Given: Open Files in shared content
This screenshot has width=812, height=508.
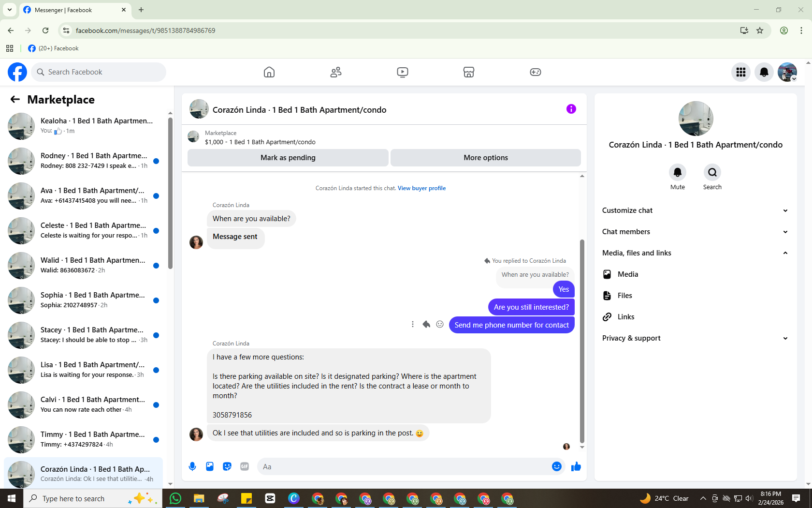Looking at the screenshot, I should pyautogui.click(x=696, y=296).
